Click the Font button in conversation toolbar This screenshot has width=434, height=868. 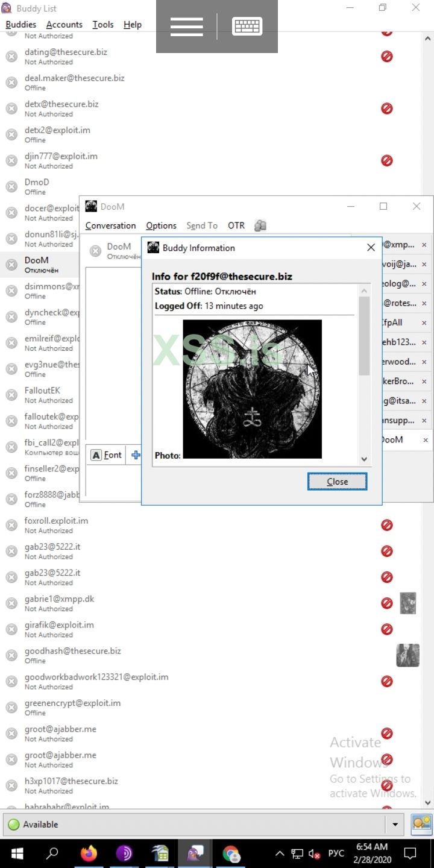coord(107,455)
